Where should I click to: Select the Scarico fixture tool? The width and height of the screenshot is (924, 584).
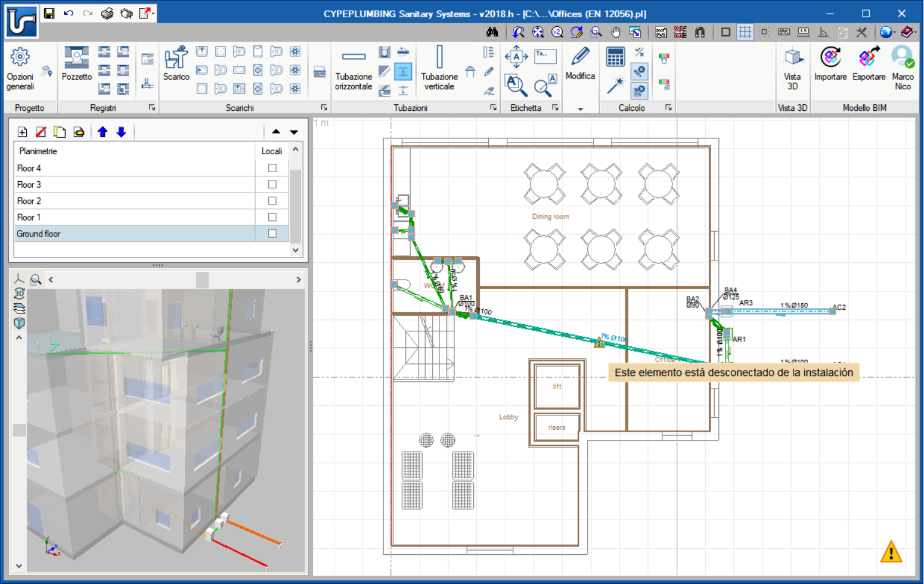(176, 64)
